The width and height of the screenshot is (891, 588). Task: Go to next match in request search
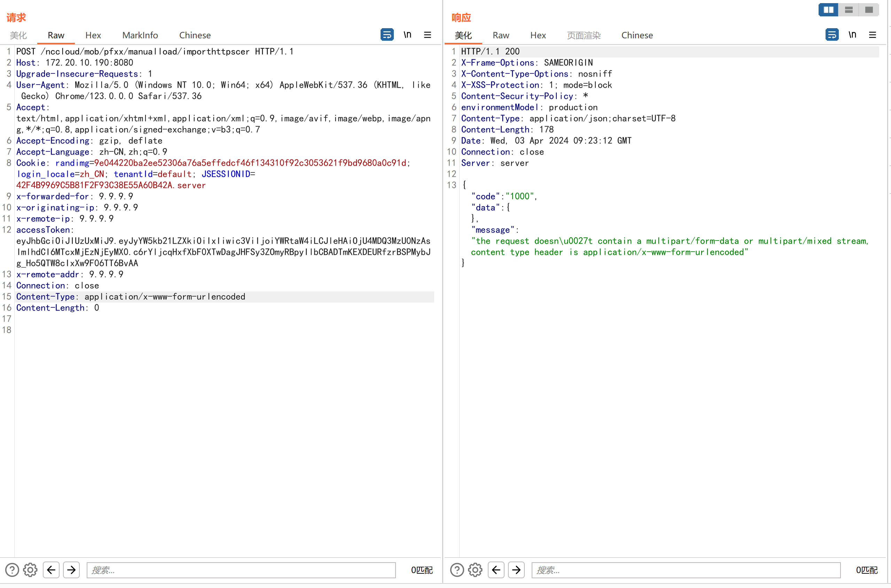click(71, 570)
